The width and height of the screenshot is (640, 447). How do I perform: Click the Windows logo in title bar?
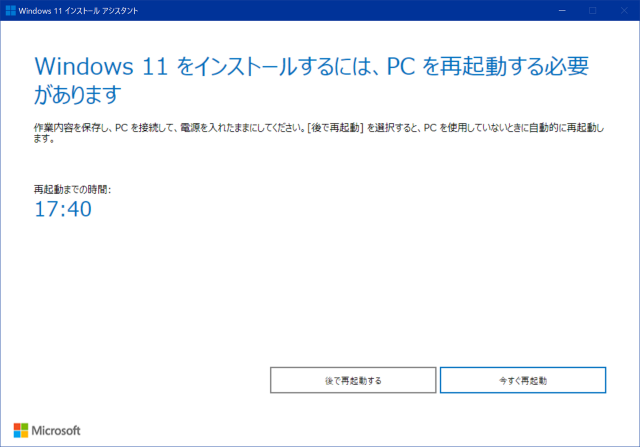click(11, 11)
